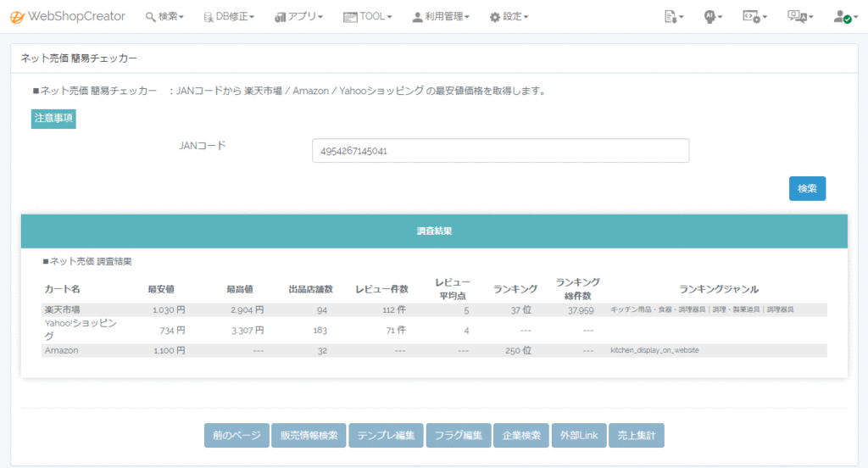Click into the JANコード input field
This screenshot has height=468, width=868.
[500, 151]
